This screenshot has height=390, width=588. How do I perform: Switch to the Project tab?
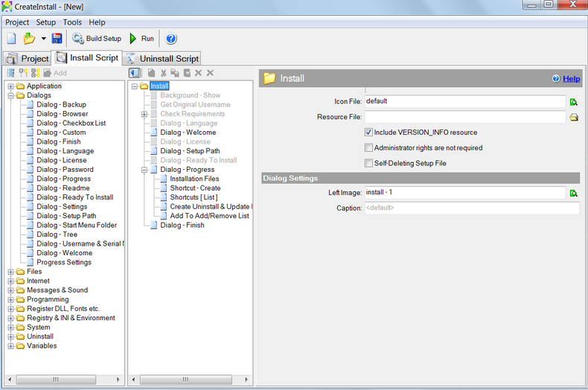[x=28, y=59]
